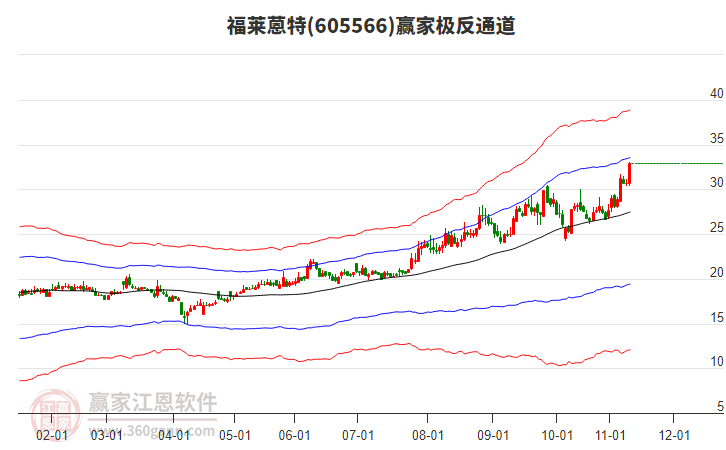Click the price axis value 15

tap(716, 318)
